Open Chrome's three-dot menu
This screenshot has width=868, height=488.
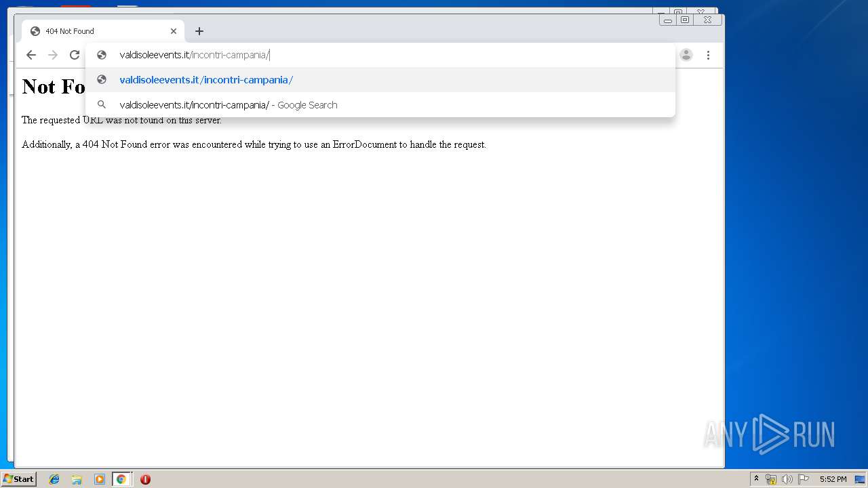click(x=708, y=55)
